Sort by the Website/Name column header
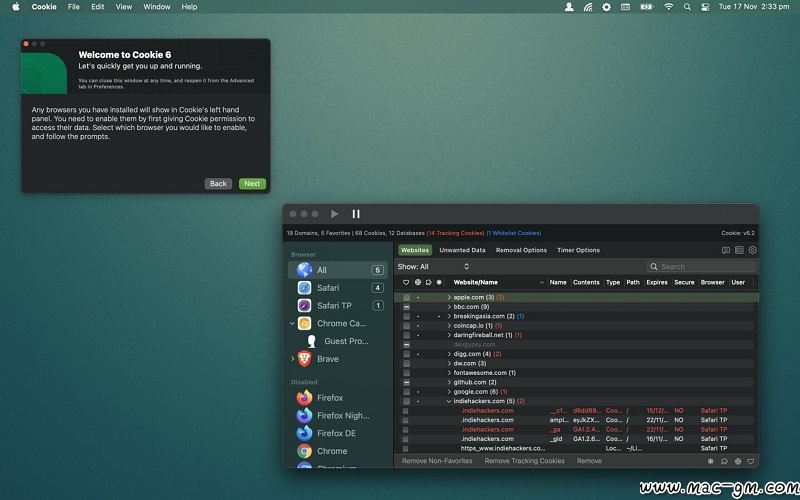Viewport: 800px width, 500px height. click(x=498, y=282)
